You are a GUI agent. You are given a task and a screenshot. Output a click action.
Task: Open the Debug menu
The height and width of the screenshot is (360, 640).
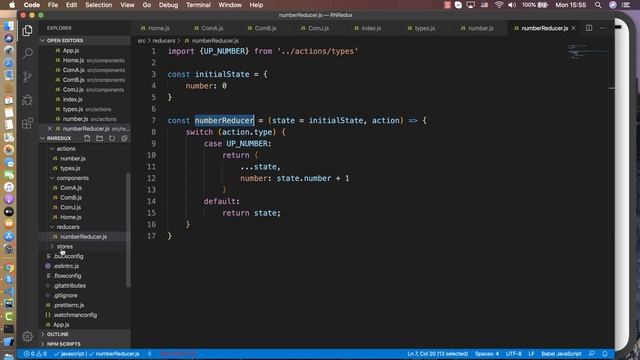(168, 5)
